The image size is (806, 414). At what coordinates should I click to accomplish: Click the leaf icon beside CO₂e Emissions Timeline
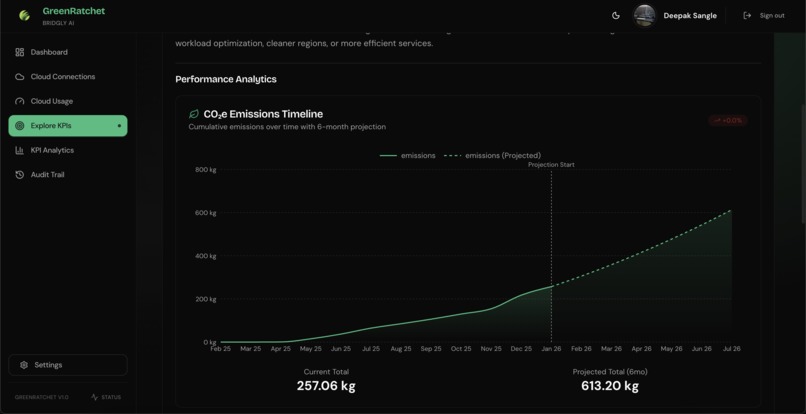(x=194, y=114)
